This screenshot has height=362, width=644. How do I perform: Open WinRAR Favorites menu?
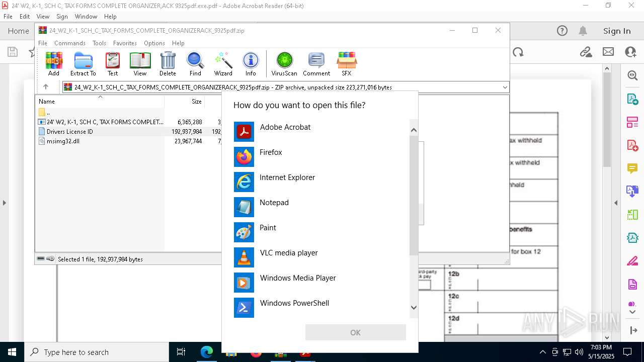coord(125,43)
